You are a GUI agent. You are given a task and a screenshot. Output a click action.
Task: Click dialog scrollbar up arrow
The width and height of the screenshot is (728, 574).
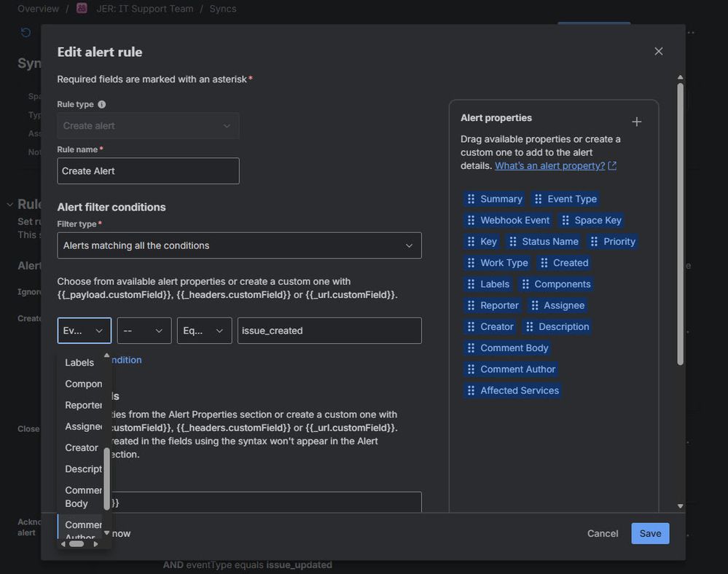click(x=680, y=77)
